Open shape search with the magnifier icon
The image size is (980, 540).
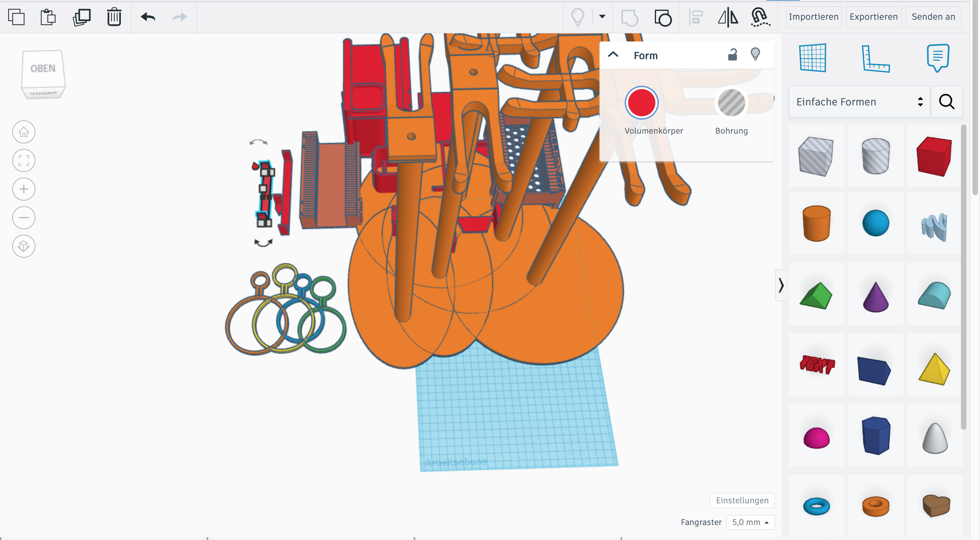[947, 102]
